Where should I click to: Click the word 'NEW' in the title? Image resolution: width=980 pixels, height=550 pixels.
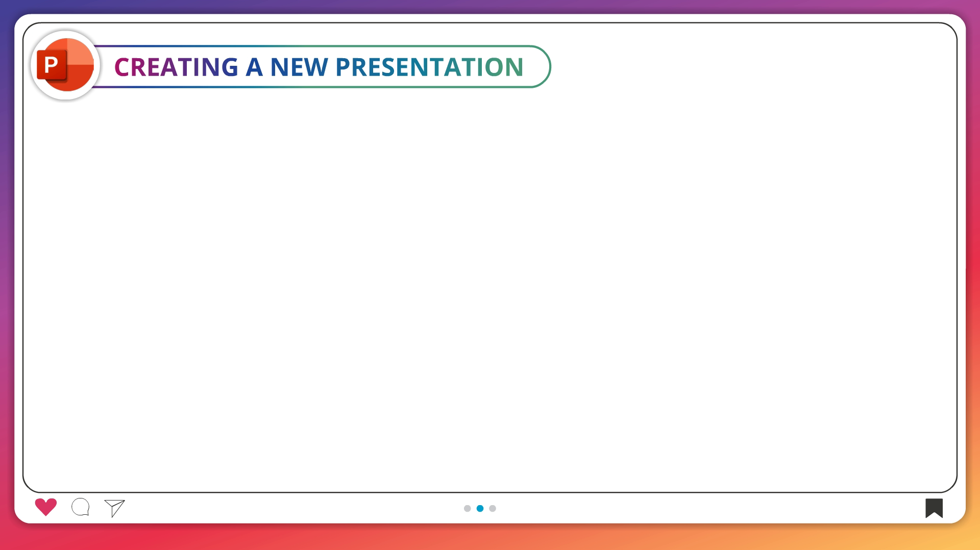tap(299, 67)
